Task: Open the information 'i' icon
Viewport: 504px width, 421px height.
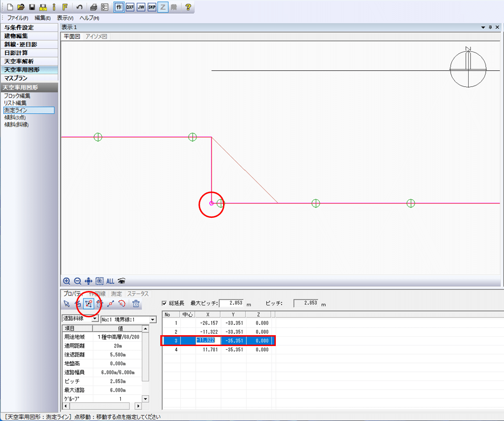Action: 54,7
